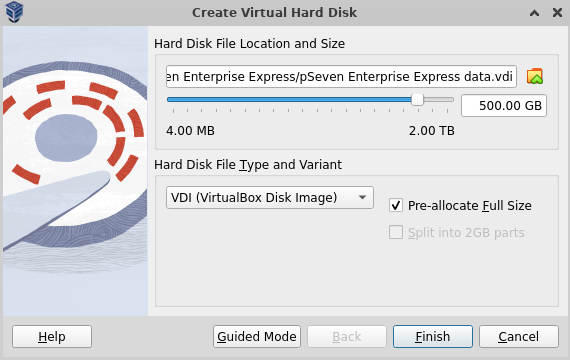Click the hard disk illustration on the left

click(76, 171)
